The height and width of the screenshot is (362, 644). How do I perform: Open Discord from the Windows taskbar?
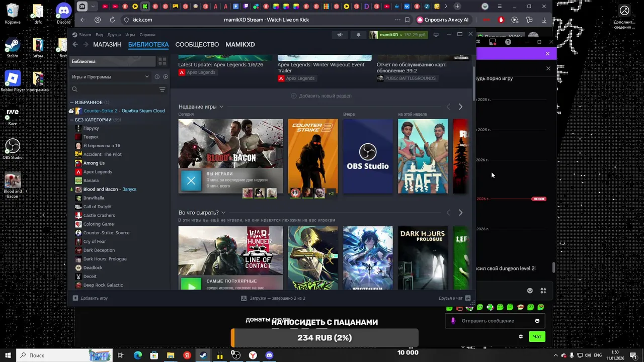pos(269,355)
